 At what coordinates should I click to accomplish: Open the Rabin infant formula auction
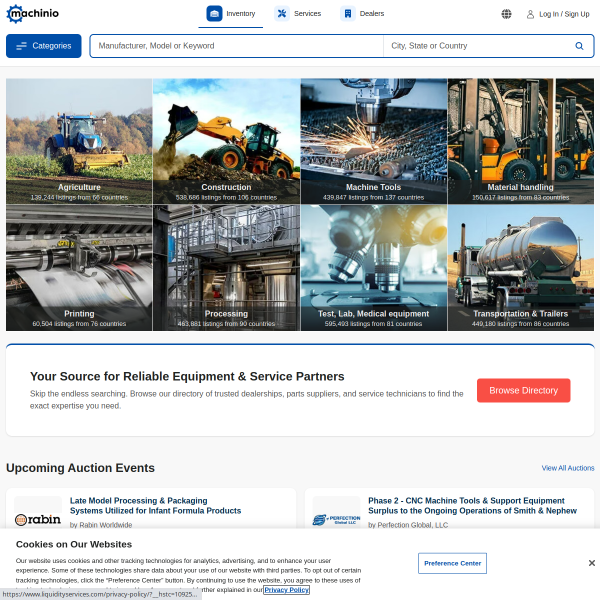pyautogui.click(x=155, y=505)
